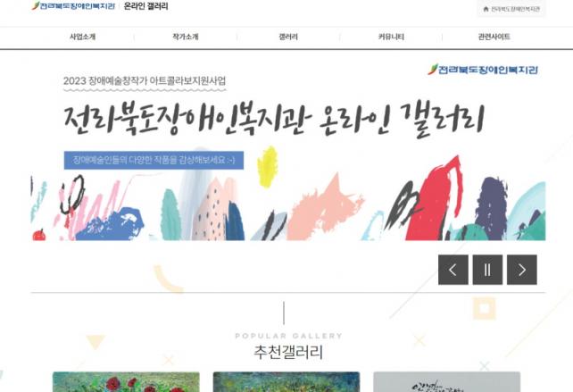573x392 pixels.
Task: Pause the banner slideshow
Action: pos(487,270)
